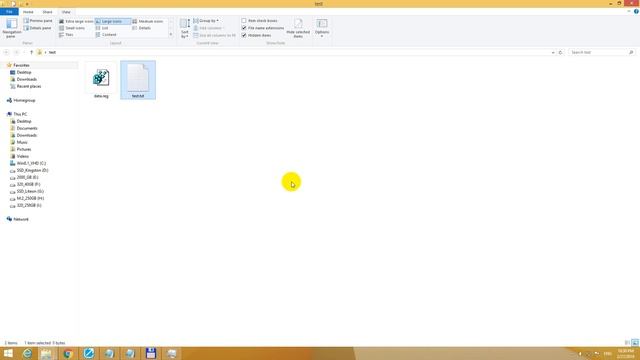Enable Item check boxes
Image resolution: width=640 pixels, height=360 pixels.
coord(260,21)
